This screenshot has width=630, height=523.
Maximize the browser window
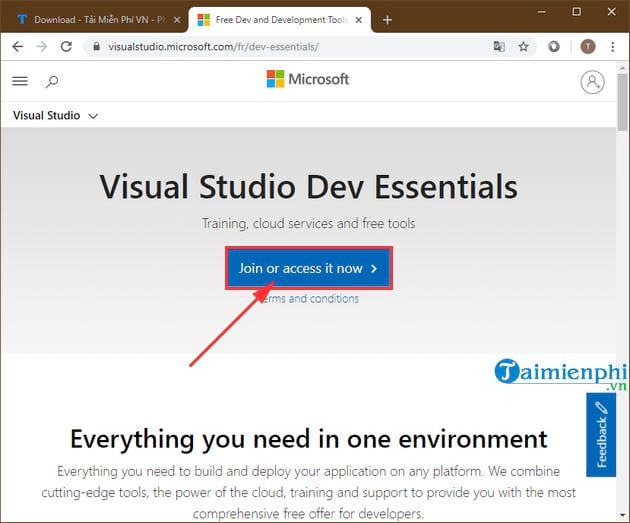577,12
